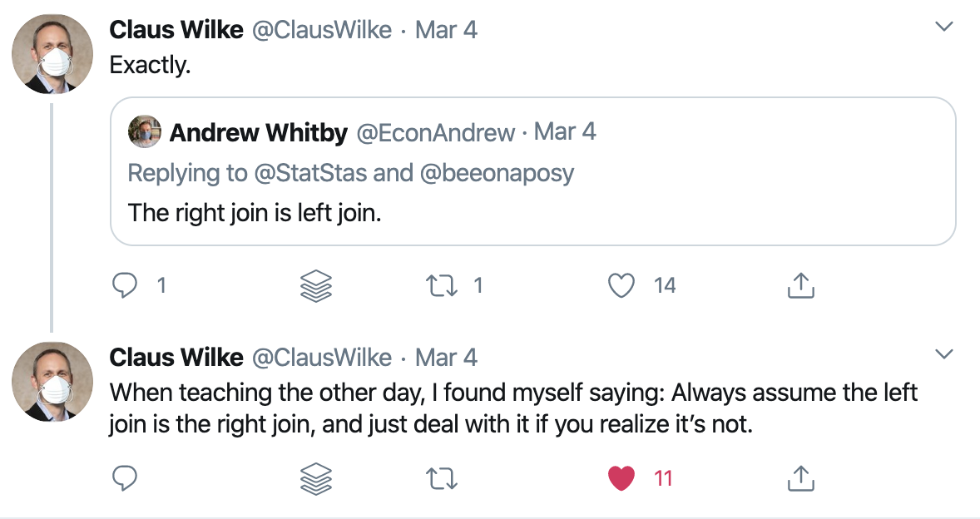Viewport: 980px width, 519px height.
Task: Share the first tweet via upload icon
Action: coord(800,285)
